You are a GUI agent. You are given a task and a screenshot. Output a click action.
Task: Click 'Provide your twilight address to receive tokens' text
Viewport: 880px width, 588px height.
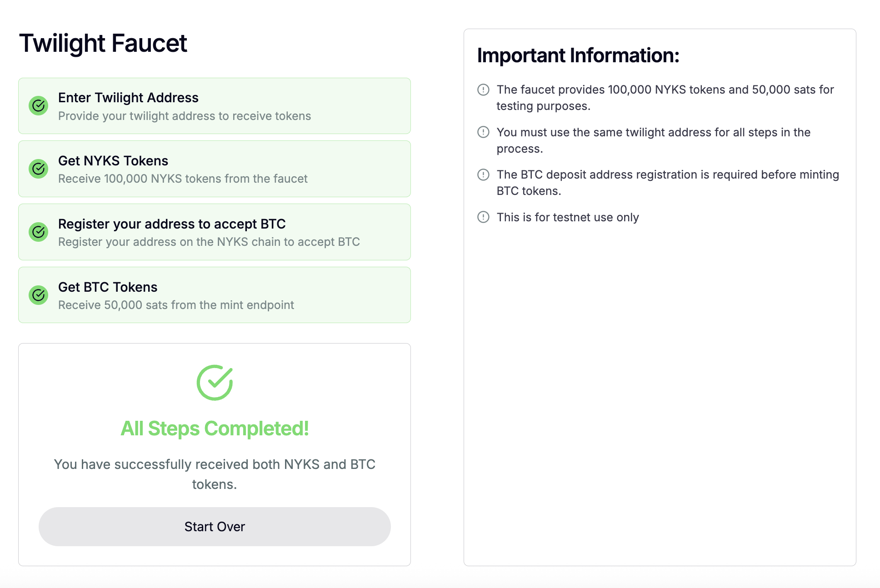[x=185, y=116]
